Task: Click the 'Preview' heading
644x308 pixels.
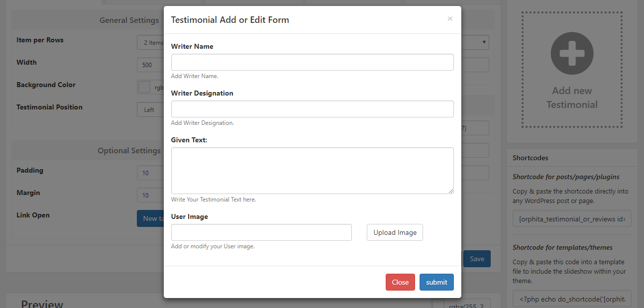Action: point(42,304)
